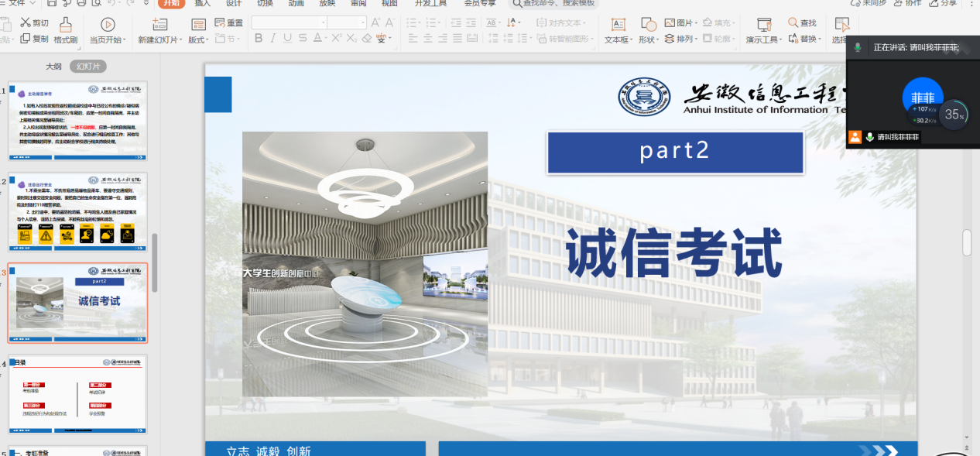This screenshot has width=980, height=456.
Task: Toggle bold formatting on selected text
Action: click(259, 37)
